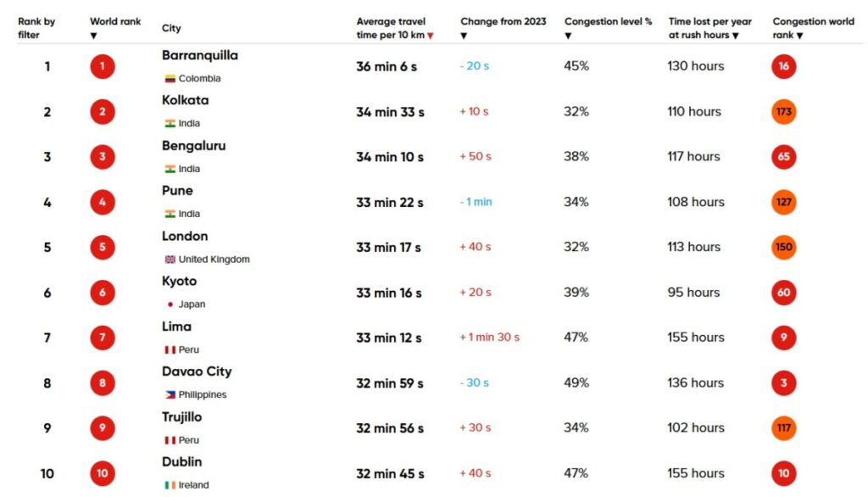868x497 pixels.
Task: Click the red Average travel time sort arrow
Action: [x=431, y=36]
